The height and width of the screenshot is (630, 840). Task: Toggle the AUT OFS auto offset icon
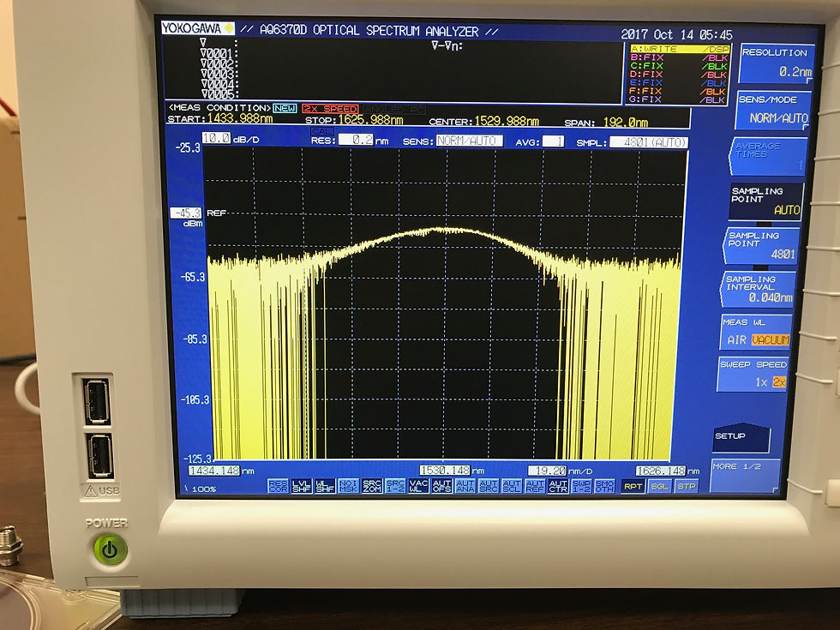click(x=442, y=486)
